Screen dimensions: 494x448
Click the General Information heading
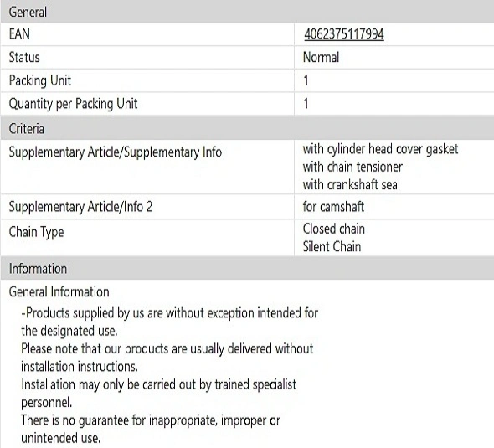[59, 291]
